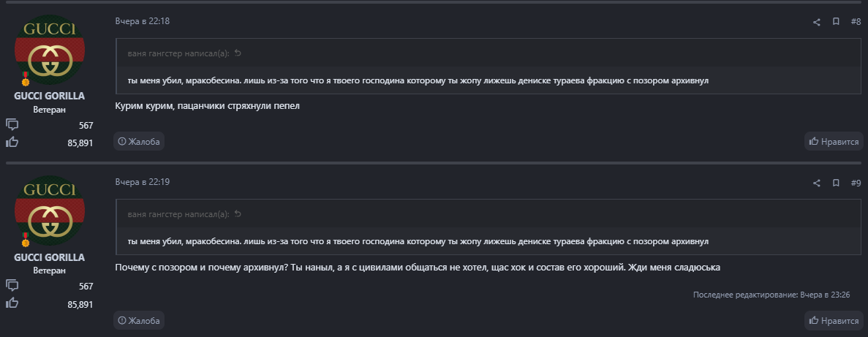Jump to quoted message via arrow in post #9
This screenshot has width=868, height=337.
click(x=238, y=214)
